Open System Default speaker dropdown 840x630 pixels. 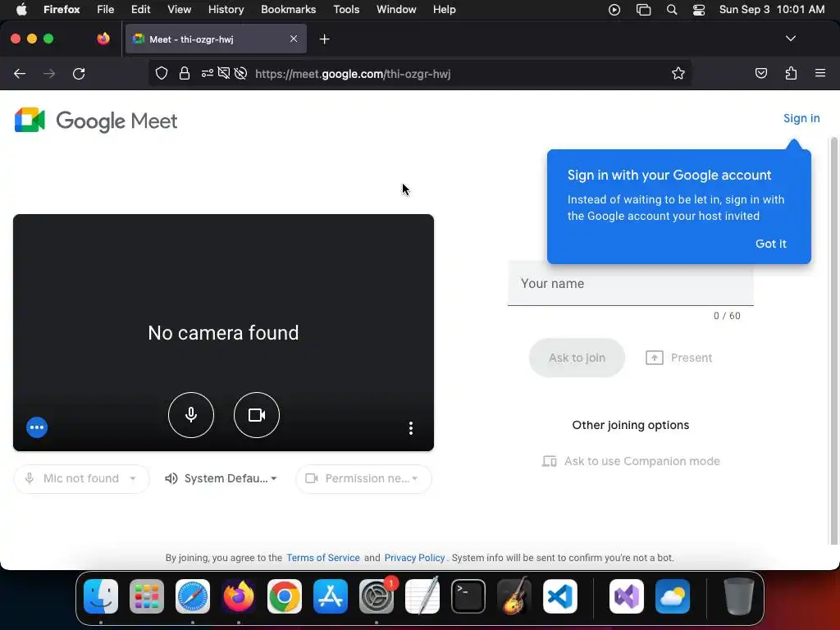coord(221,478)
